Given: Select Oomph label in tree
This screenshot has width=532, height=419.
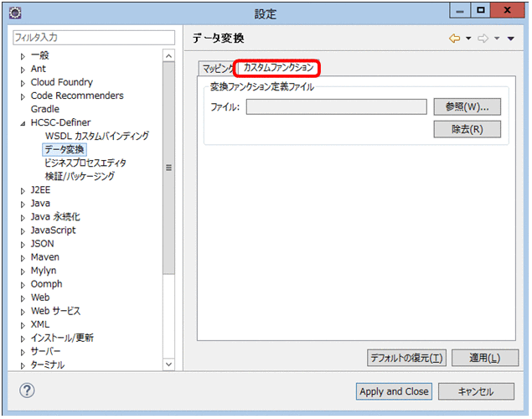Looking at the screenshot, I should pos(46,284).
